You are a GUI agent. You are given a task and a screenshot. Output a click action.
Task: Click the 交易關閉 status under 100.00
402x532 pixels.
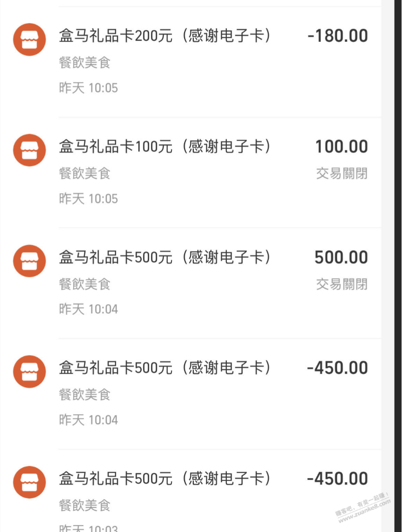(342, 174)
